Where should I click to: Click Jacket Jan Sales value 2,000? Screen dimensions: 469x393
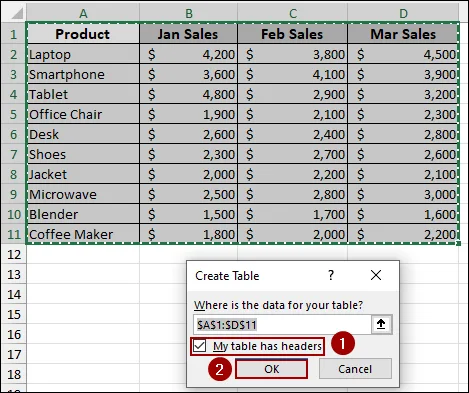click(x=188, y=174)
